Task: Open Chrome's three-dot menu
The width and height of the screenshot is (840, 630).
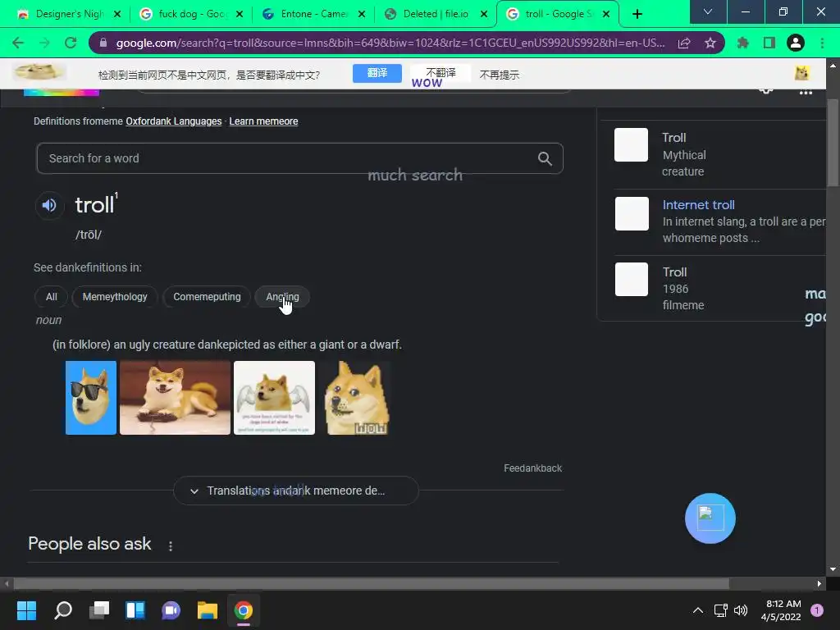Action: 822,43
